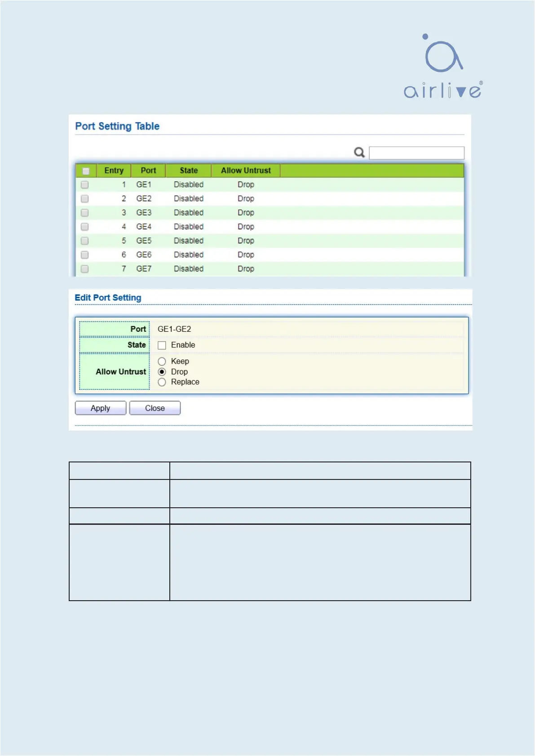Type in the table search field

416,153
